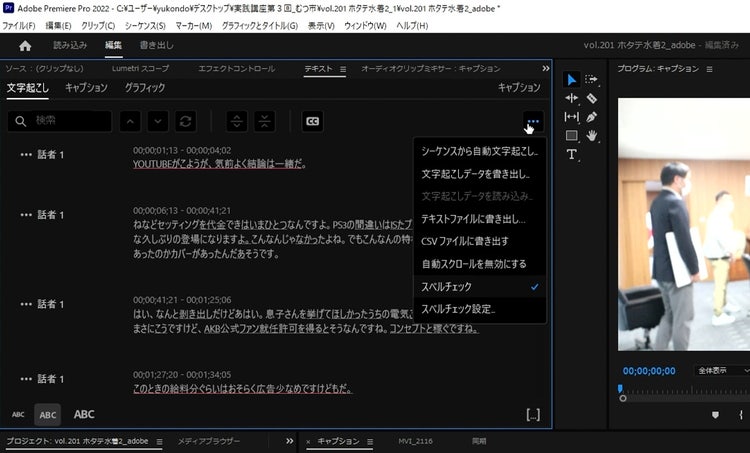
Task: Open speaker options for segment 00;01;27;20
Action: pos(26,379)
